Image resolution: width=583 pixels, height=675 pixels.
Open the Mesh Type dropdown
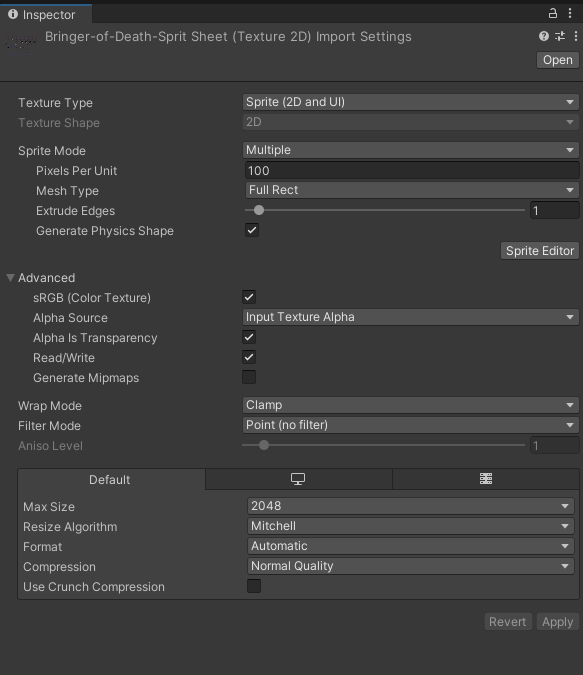(x=412, y=190)
